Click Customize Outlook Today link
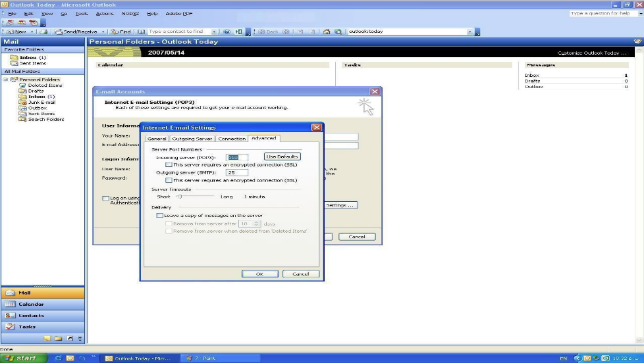Image resolution: width=644 pixels, height=363 pixels. pos(592,53)
